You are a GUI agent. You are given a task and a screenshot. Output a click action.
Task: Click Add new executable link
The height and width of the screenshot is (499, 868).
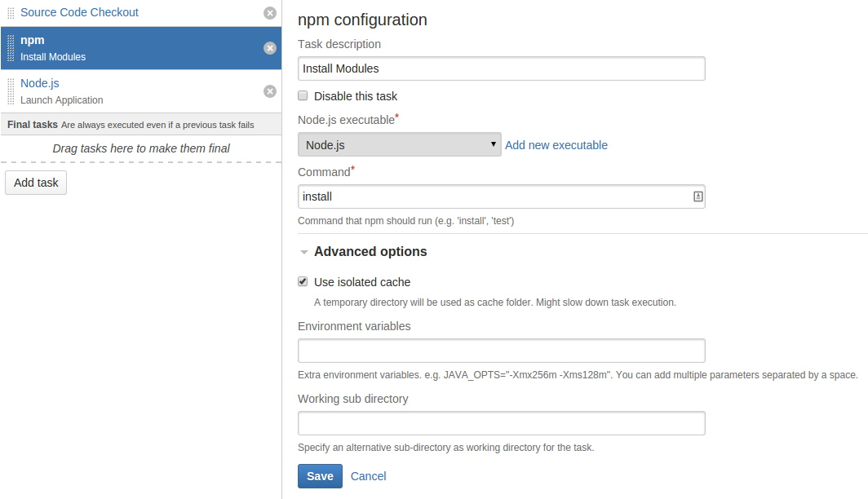556,145
